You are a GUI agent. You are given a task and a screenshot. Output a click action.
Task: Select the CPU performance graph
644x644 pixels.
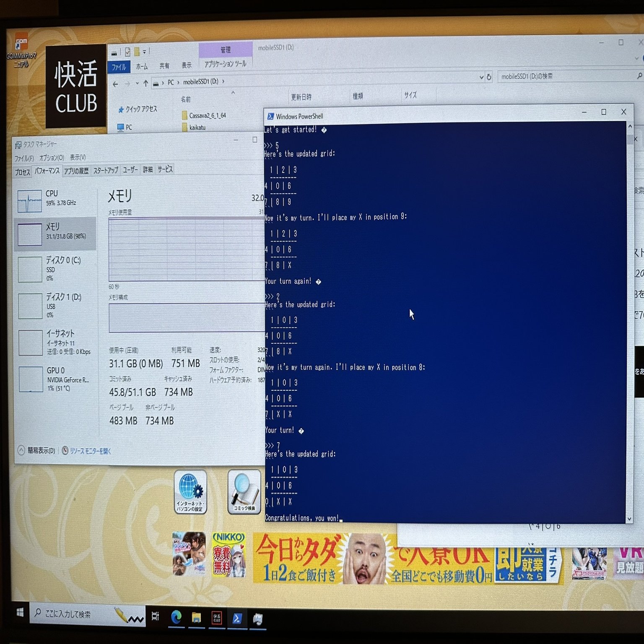(x=30, y=201)
